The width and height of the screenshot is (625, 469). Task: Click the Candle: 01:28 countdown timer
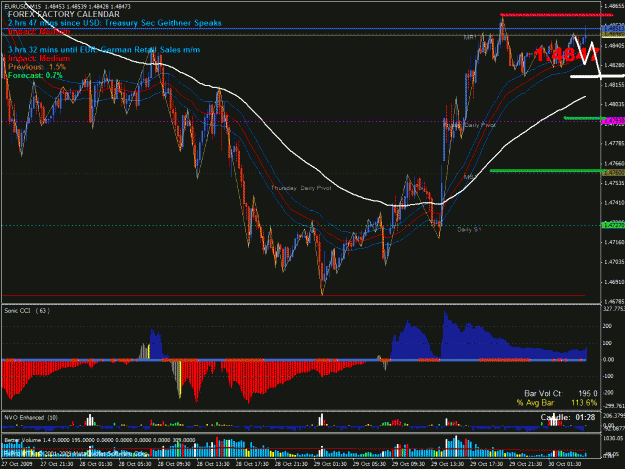click(568, 417)
